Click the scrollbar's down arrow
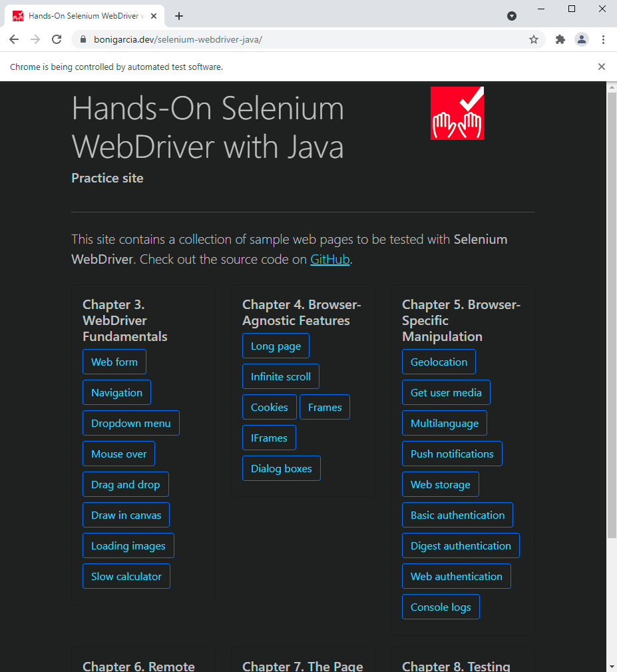 [612, 665]
